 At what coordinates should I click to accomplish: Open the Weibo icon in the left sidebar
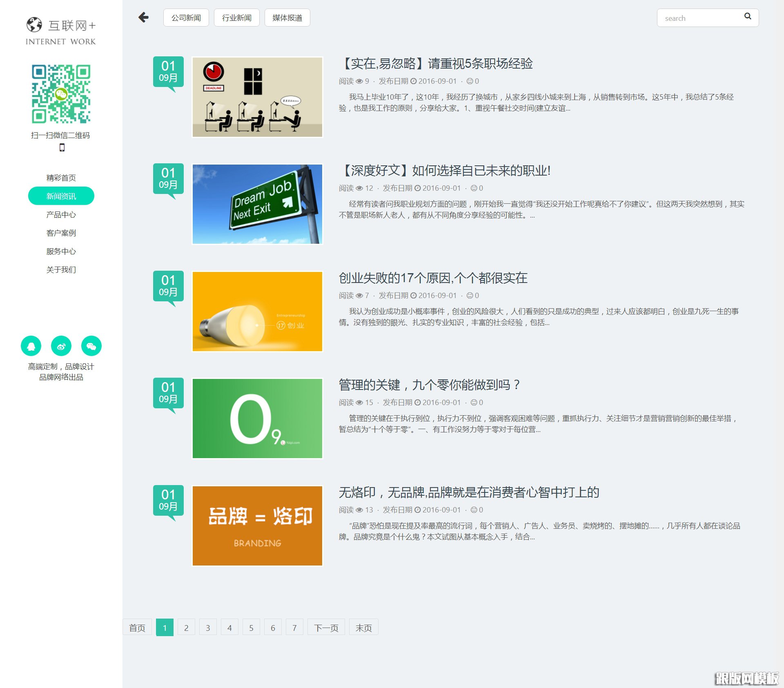click(61, 346)
